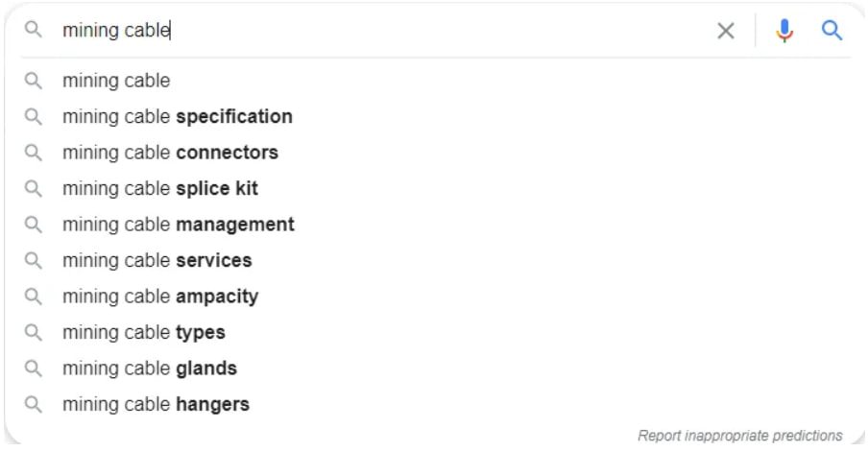
Task: Pick the 'mining cable ampacity' suggestion
Action: (435, 296)
